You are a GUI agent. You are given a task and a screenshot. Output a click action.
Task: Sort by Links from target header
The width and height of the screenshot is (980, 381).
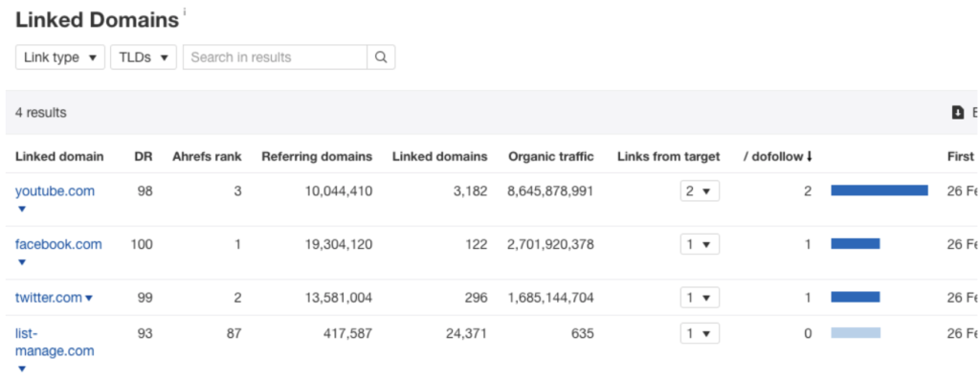point(668,156)
